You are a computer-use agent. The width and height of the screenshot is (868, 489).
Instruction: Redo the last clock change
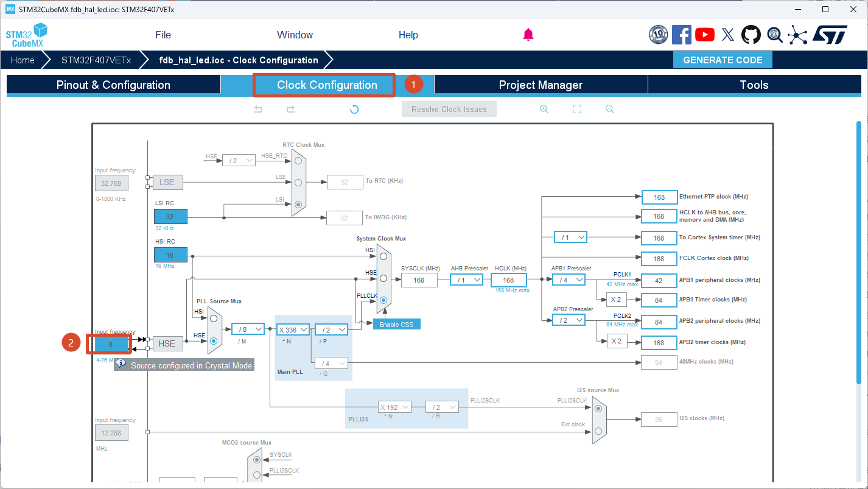291,109
